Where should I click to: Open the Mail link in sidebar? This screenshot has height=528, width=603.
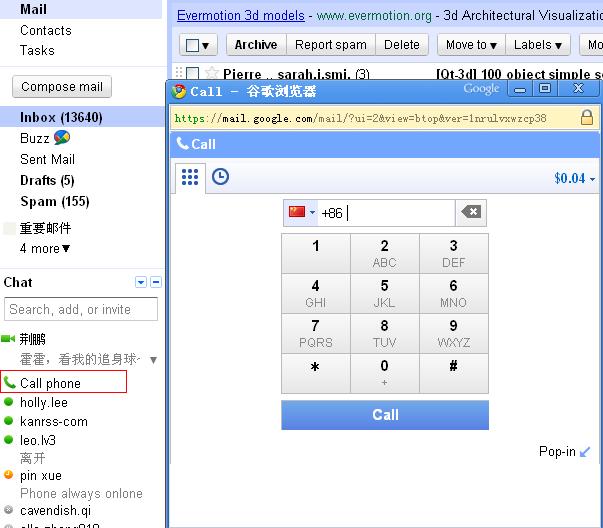click(x=33, y=9)
